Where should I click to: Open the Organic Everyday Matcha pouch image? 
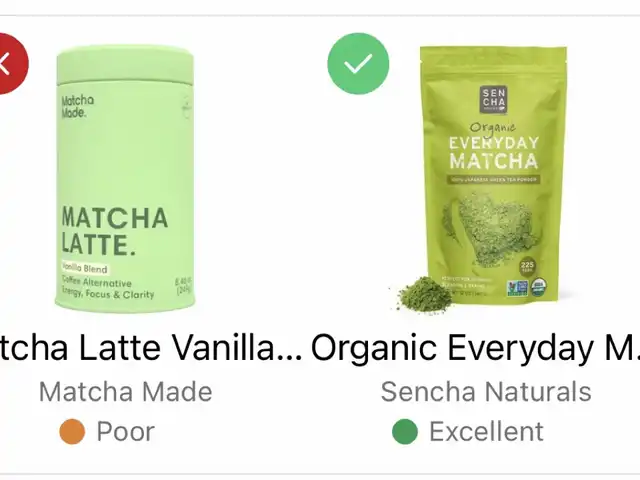click(x=493, y=176)
